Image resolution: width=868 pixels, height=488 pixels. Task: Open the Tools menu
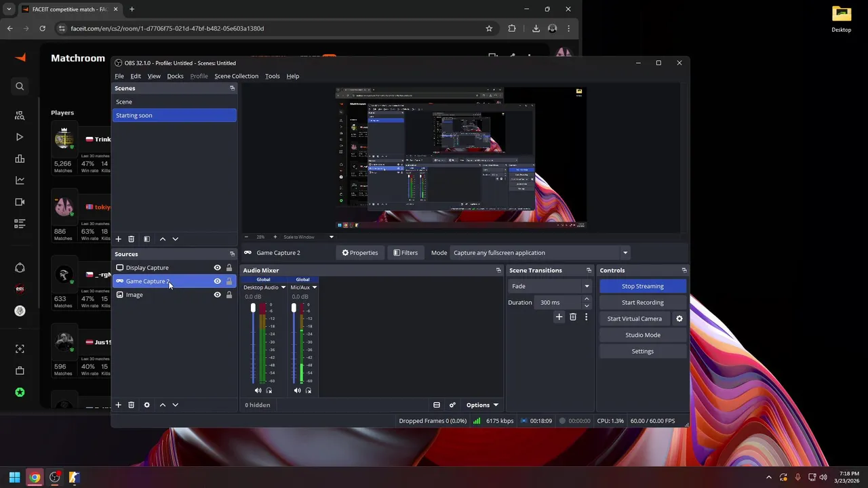point(272,76)
